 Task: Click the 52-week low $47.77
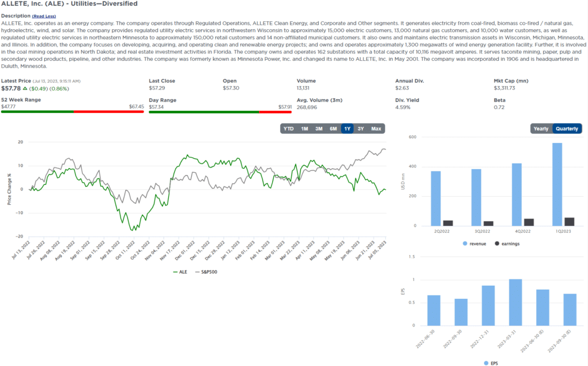click(x=8, y=107)
